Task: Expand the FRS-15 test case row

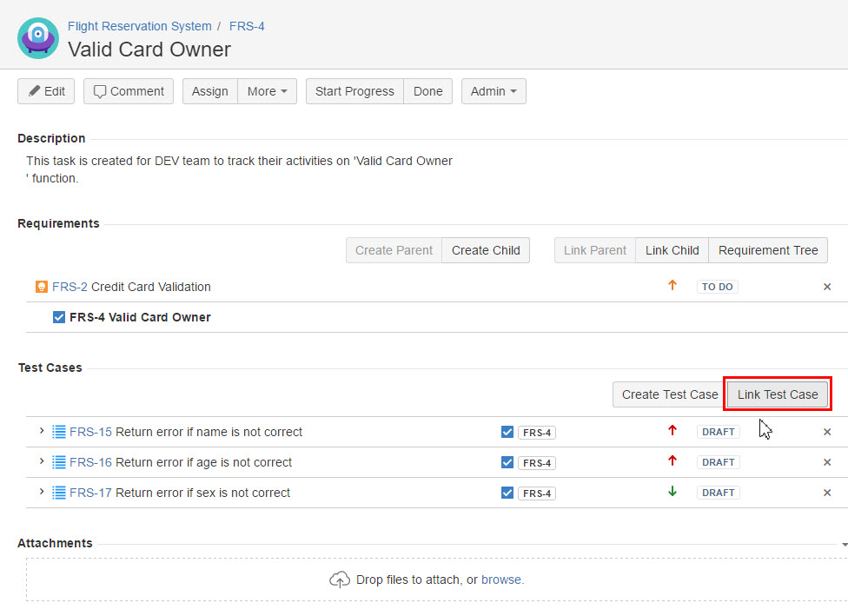Action: tap(41, 431)
